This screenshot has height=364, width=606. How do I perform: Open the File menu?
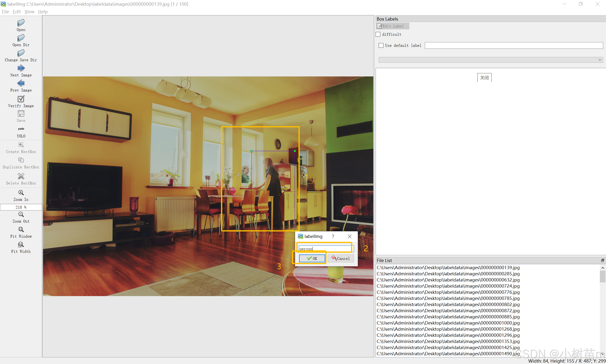[x=5, y=12]
